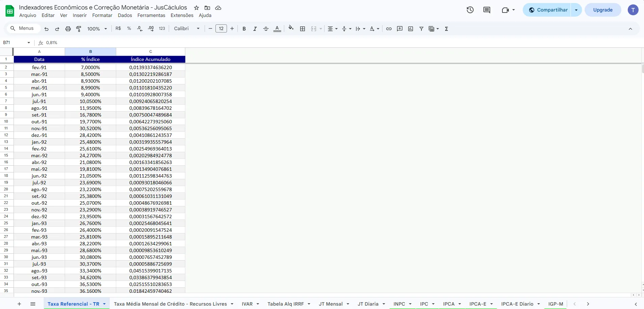
Task: Open version history clock icon
Action: 470,10
